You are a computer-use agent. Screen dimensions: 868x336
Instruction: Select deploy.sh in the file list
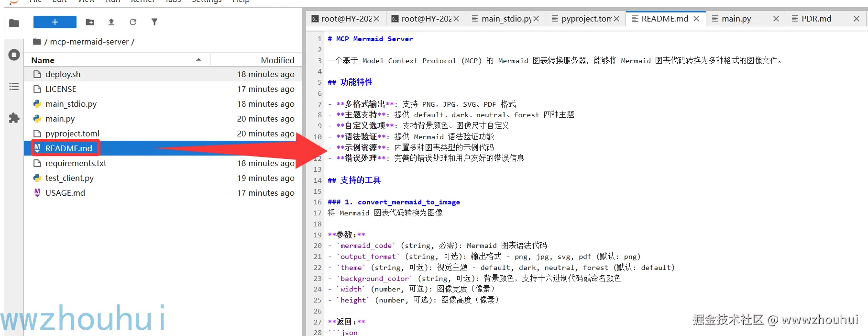click(163, 74)
